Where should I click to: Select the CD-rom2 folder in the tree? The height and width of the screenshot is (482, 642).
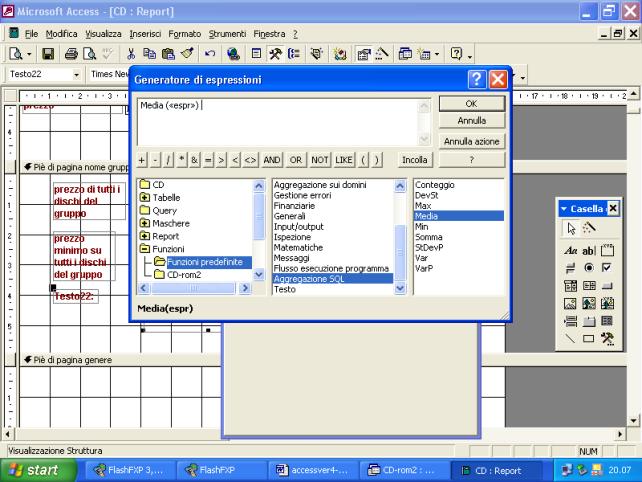178,274
